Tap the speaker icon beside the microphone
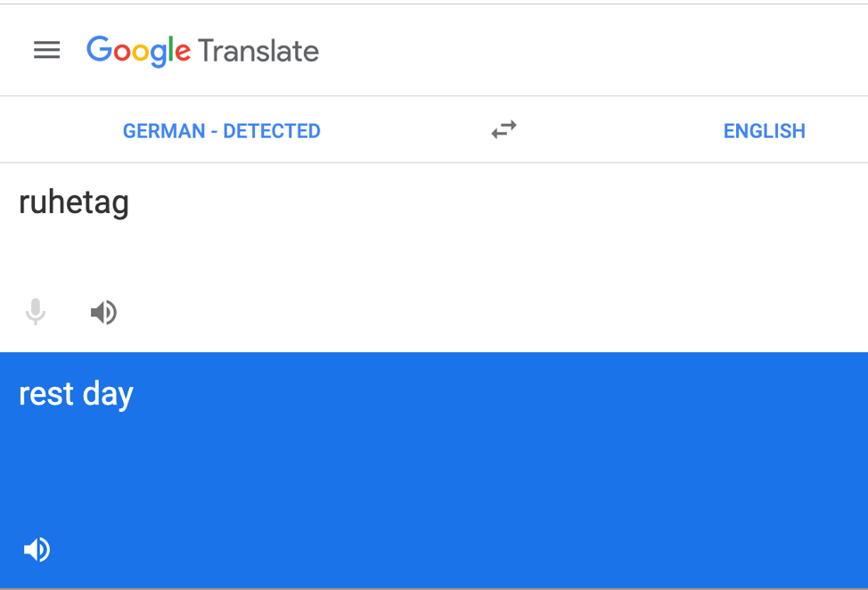The image size is (868, 590). [103, 312]
